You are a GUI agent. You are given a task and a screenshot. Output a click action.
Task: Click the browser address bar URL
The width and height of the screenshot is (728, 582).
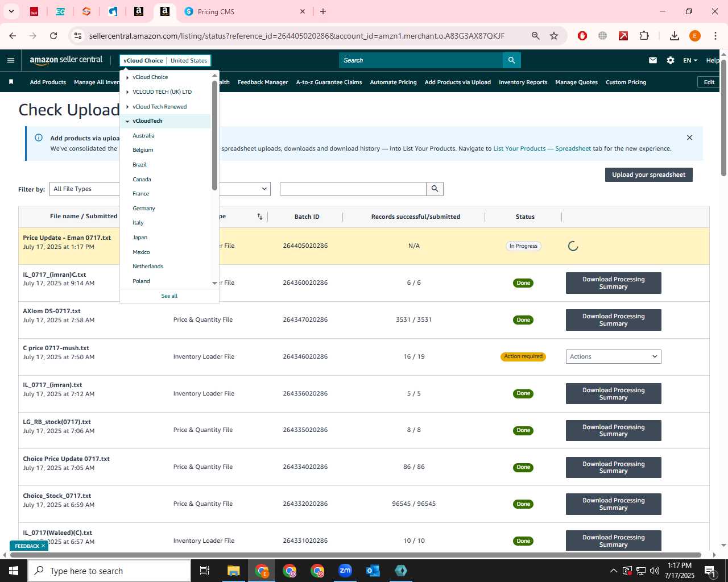297,36
